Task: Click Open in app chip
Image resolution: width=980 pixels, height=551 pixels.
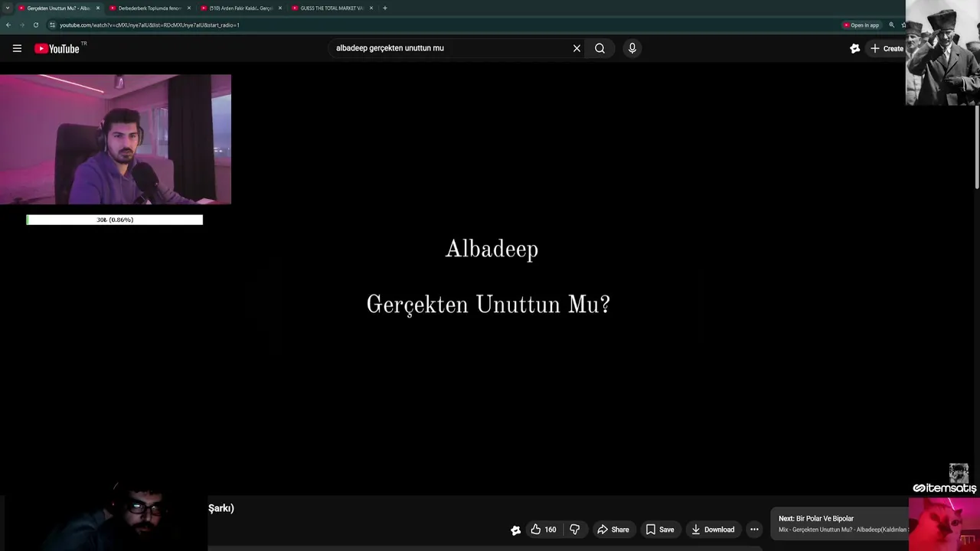Action: [861, 25]
